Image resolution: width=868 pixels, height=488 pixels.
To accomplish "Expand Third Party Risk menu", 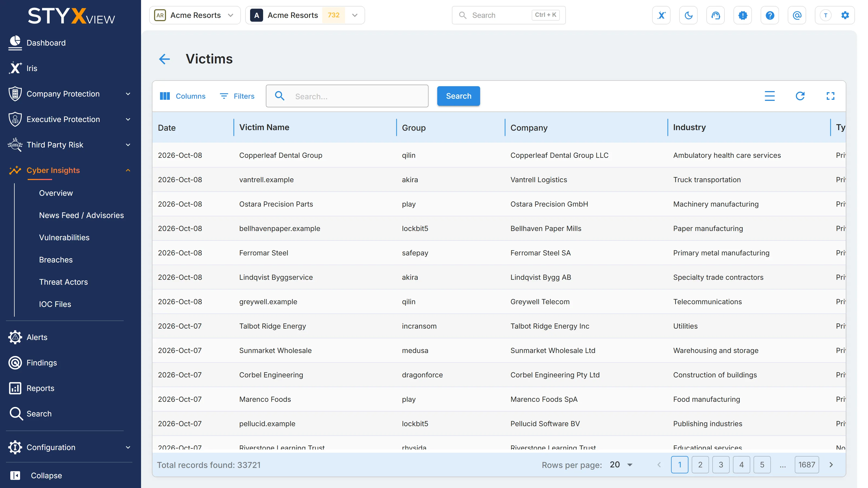I will [x=70, y=145].
